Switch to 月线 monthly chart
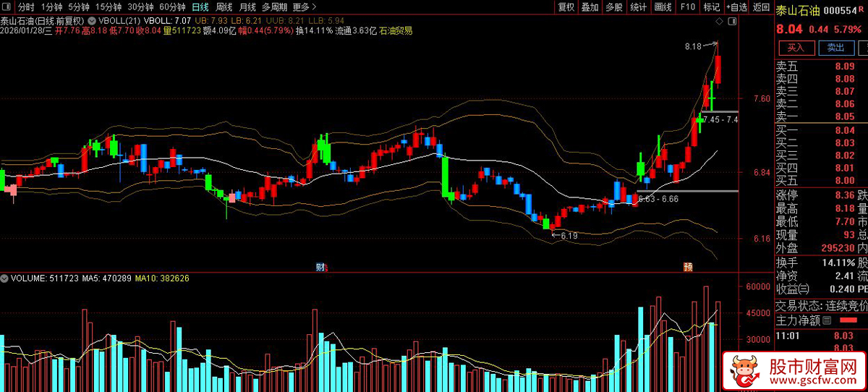 point(247,7)
